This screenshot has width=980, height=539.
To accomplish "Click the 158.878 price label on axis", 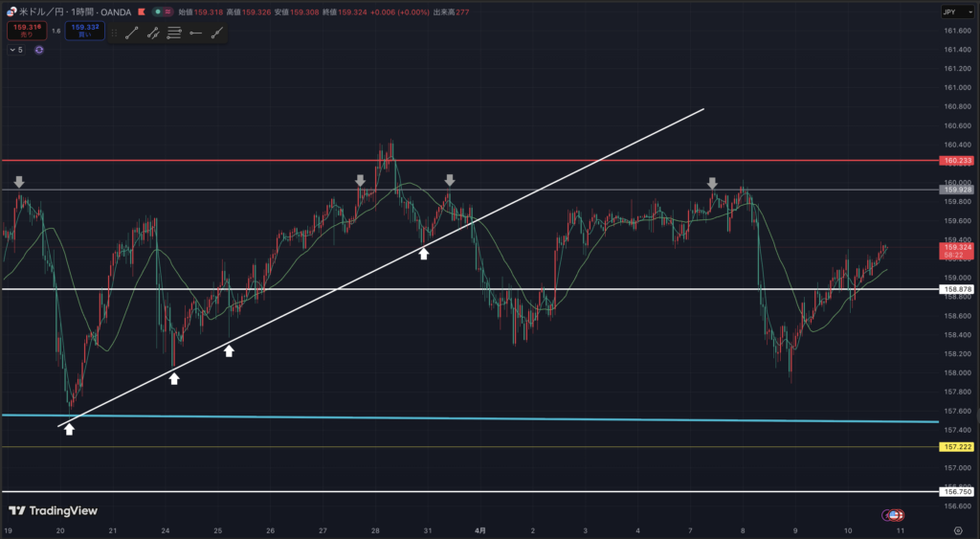I will tap(958, 288).
